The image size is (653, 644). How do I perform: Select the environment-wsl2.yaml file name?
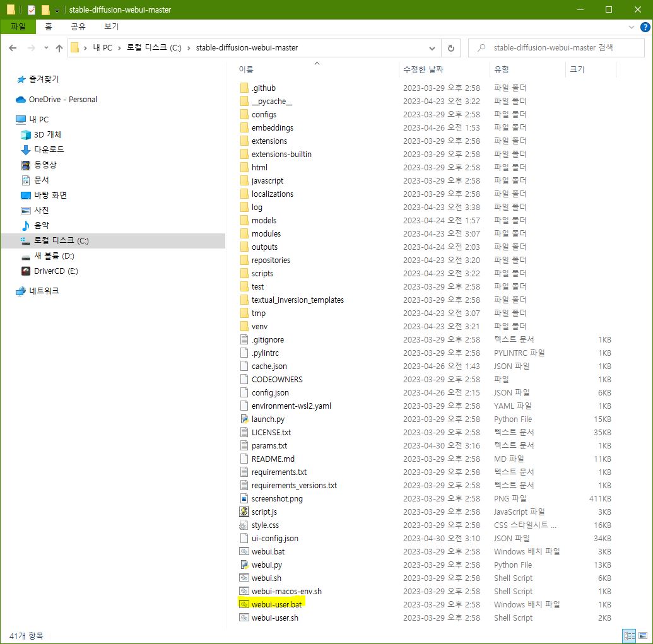point(291,406)
